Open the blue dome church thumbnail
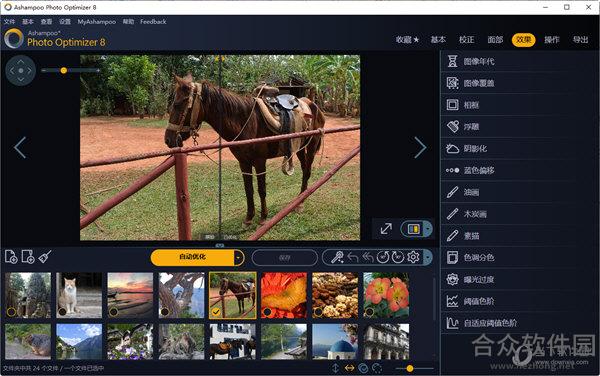The image size is (600, 376). pos(335,342)
